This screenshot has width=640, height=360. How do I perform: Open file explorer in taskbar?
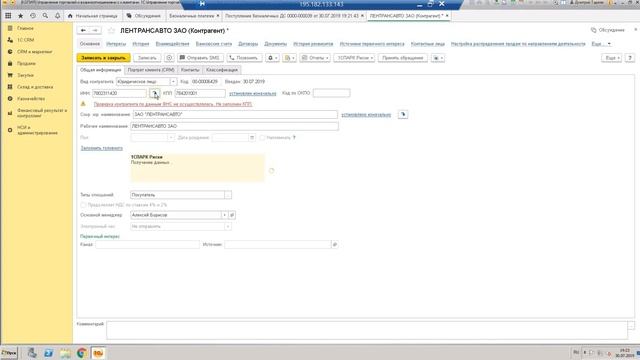pyautogui.click(x=65, y=353)
